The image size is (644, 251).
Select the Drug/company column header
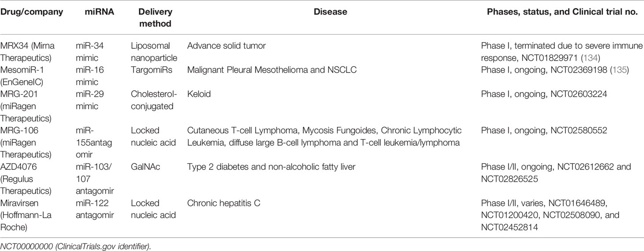click(x=32, y=12)
